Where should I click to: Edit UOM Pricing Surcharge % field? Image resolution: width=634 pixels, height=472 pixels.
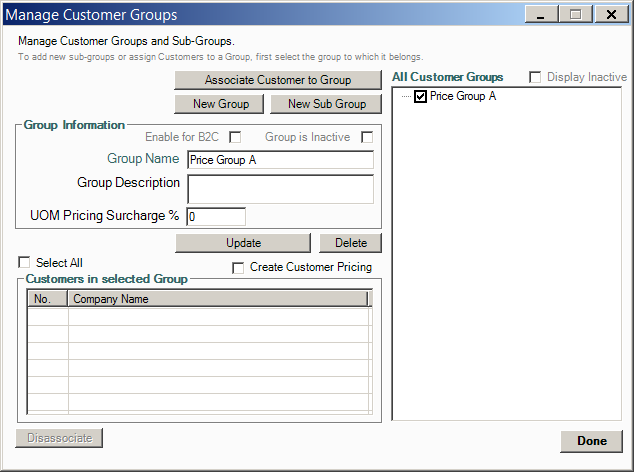pyautogui.click(x=215, y=217)
